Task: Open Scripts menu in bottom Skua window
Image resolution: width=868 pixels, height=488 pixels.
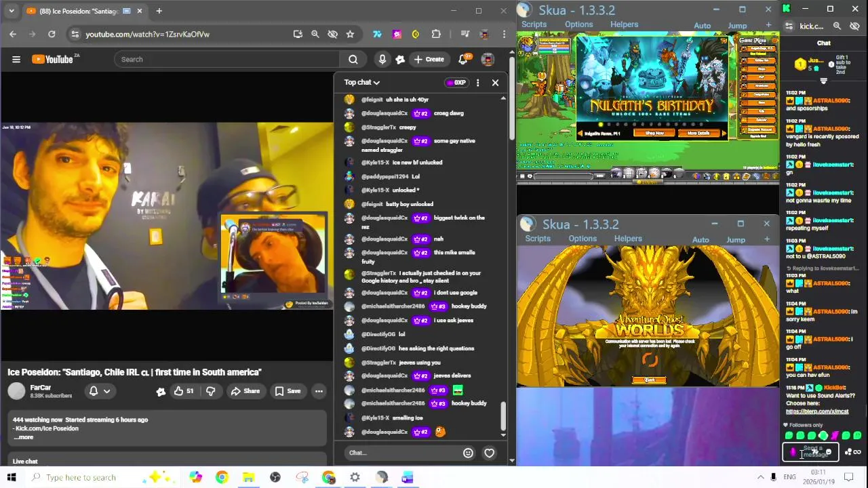Action: coord(538,239)
